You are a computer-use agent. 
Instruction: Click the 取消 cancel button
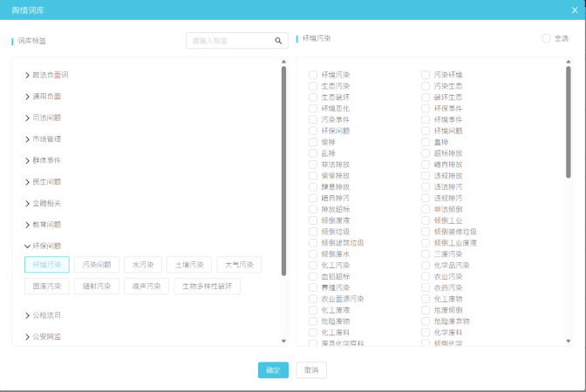[x=311, y=369]
